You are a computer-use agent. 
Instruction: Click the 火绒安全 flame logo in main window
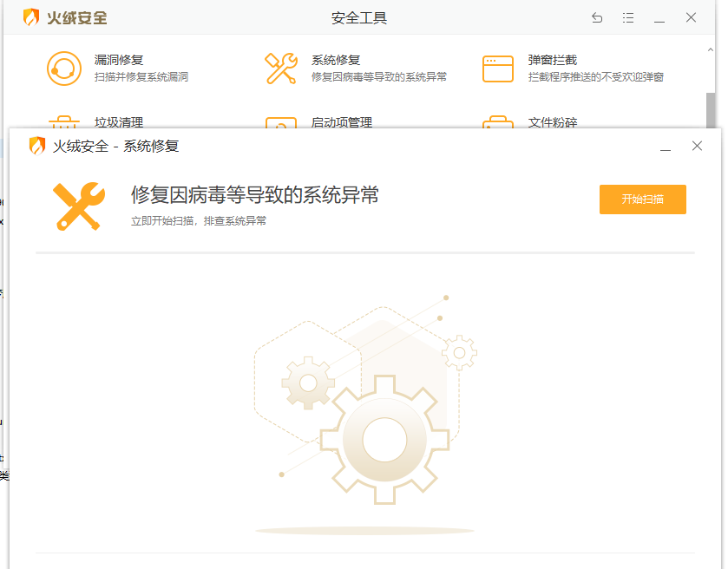click(x=31, y=17)
